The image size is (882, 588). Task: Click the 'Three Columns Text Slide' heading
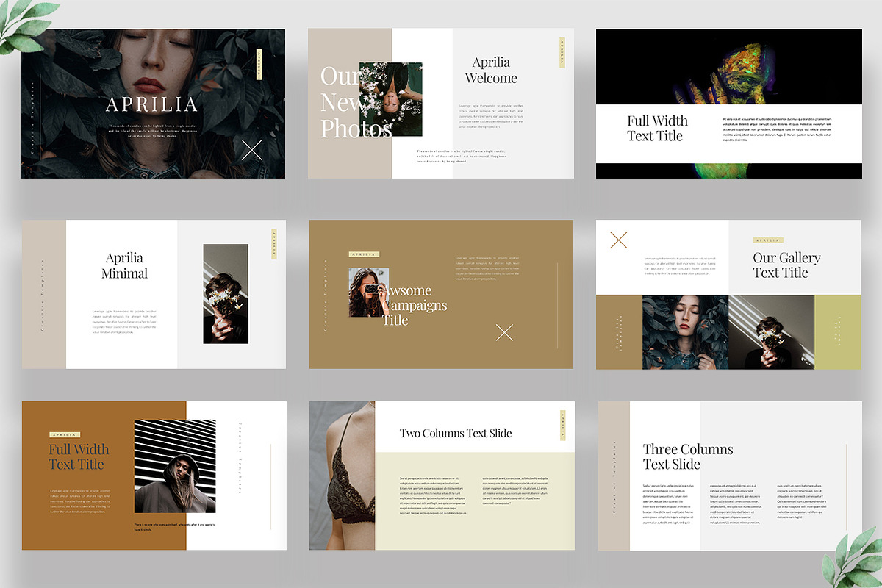(x=688, y=456)
